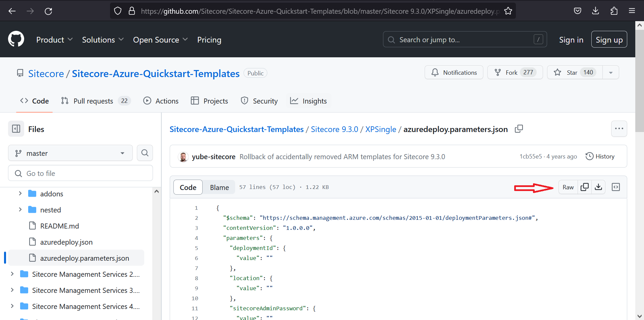Screen dimensions: 644x320
Task: Open the Pocket save icon in the browser toolbar
Action: click(578, 11)
